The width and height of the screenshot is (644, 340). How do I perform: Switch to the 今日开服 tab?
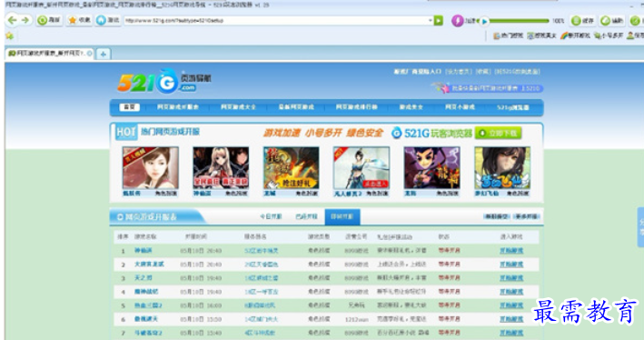[x=271, y=216]
